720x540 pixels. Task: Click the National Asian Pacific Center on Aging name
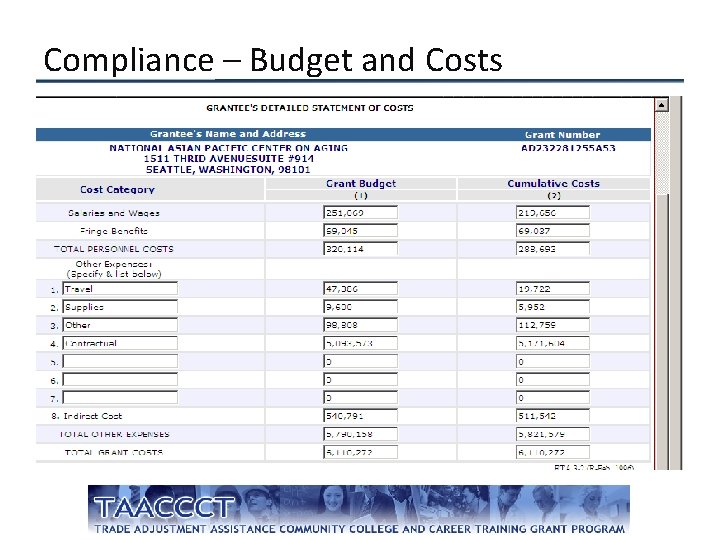click(228, 148)
